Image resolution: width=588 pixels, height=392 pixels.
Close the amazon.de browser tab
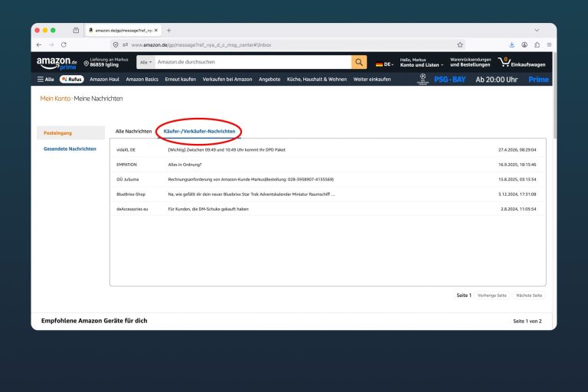pyautogui.click(x=156, y=31)
